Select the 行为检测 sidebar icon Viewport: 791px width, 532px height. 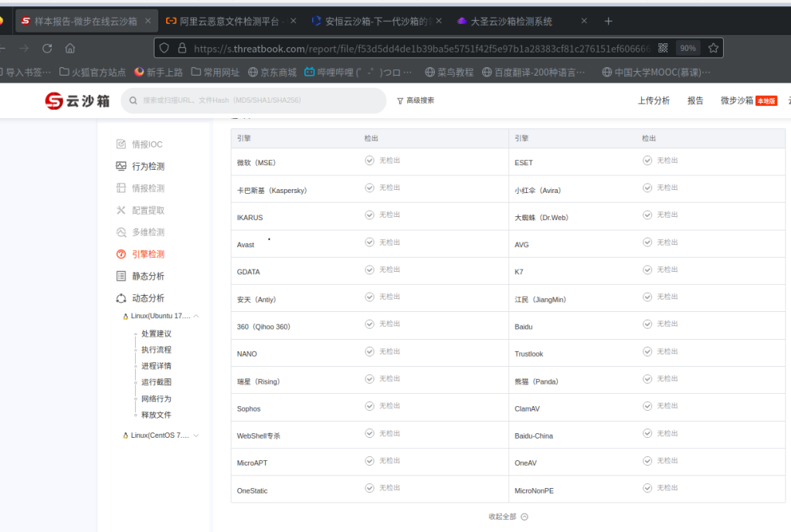click(x=120, y=167)
